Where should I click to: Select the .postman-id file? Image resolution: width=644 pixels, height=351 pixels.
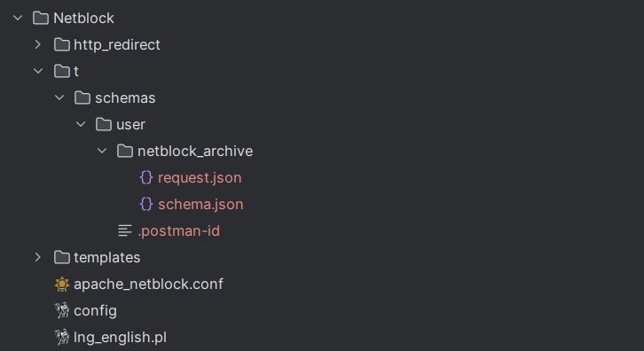point(178,230)
